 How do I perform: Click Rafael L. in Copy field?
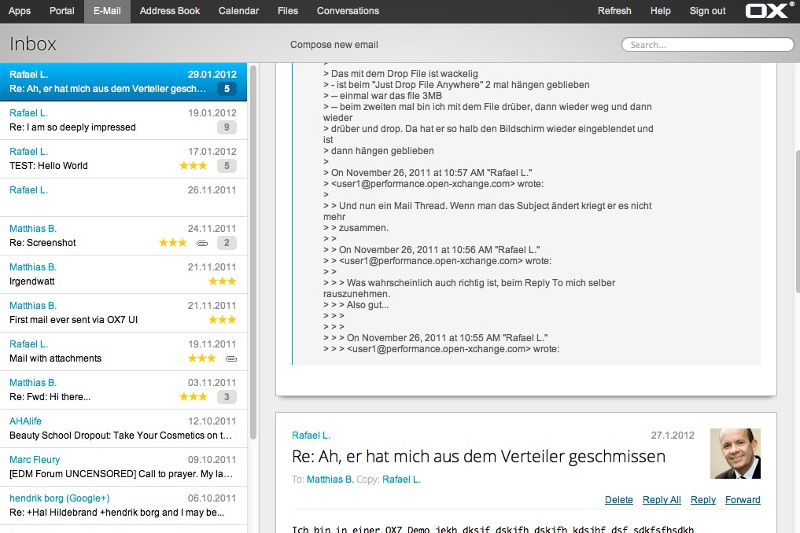(402, 479)
